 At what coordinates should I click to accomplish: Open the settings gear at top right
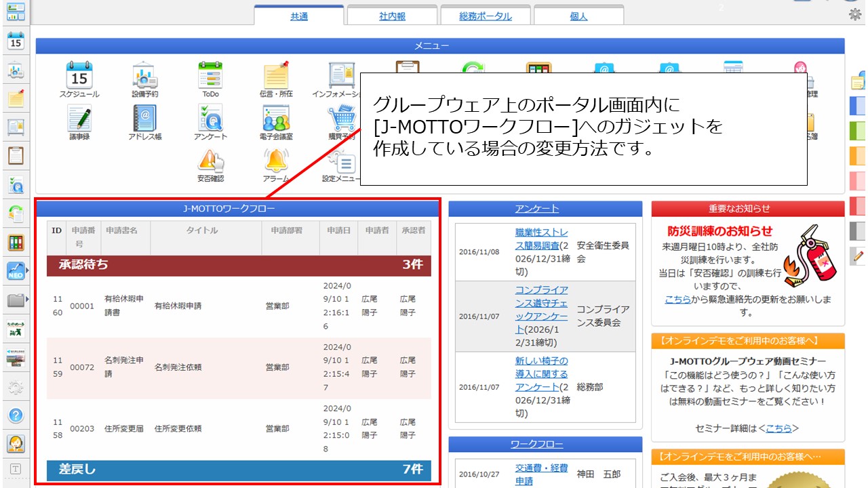[x=855, y=15]
